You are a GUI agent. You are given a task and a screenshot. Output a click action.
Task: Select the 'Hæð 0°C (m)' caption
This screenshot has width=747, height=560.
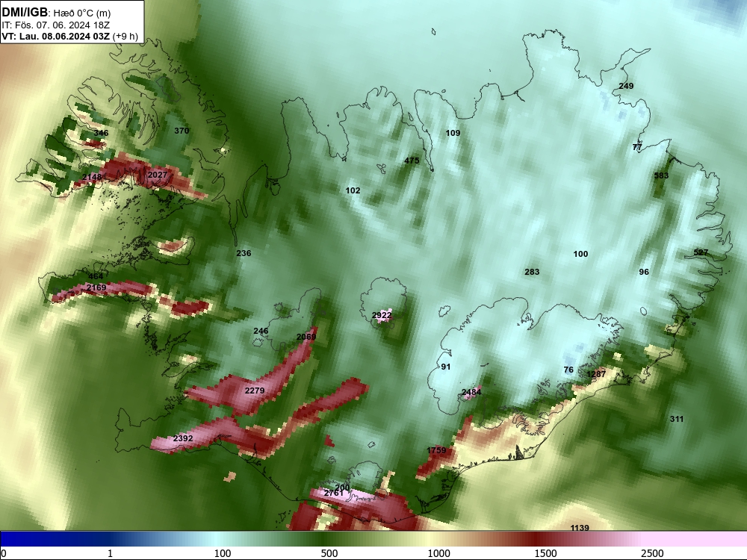[81, 13]
